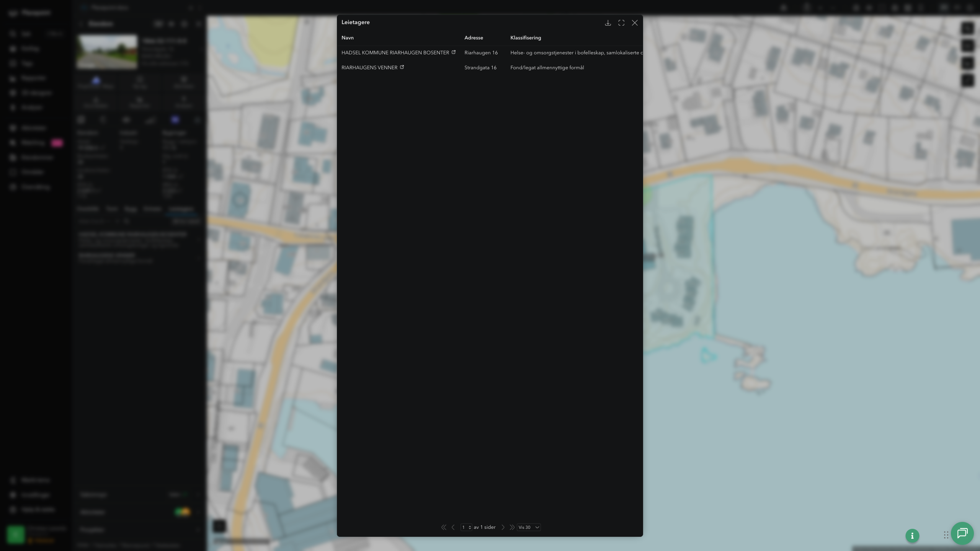Screen dimensions: 980x551
Task: Open external link for RIARHAUGENS VENNER
Action: pyautogui.click(x=402, y=67)
